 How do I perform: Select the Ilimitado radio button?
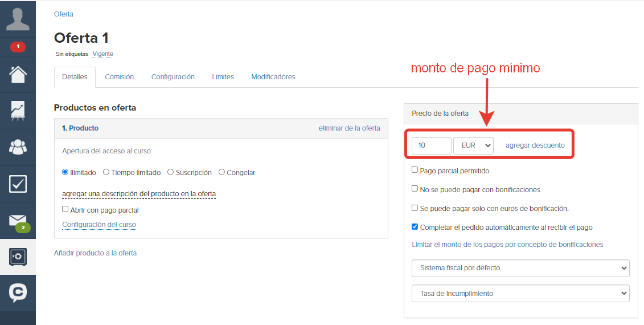[65, 172]
